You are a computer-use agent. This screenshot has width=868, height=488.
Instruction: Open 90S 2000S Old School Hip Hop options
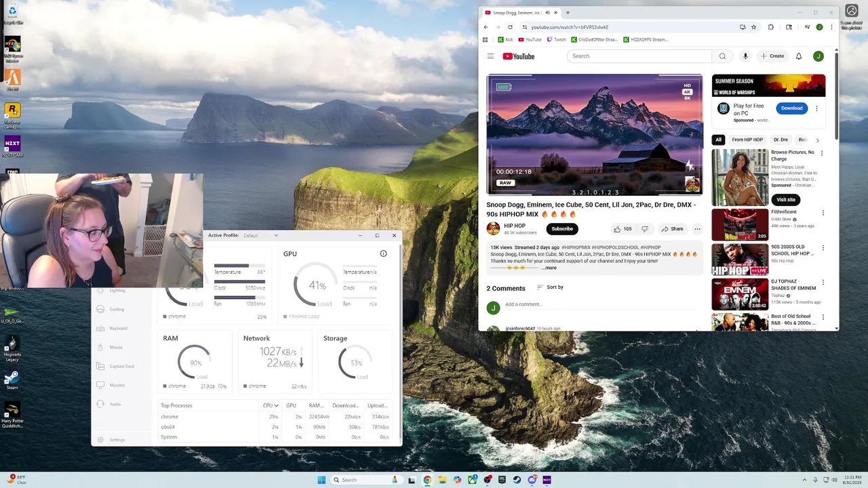(x=823, y=248)
